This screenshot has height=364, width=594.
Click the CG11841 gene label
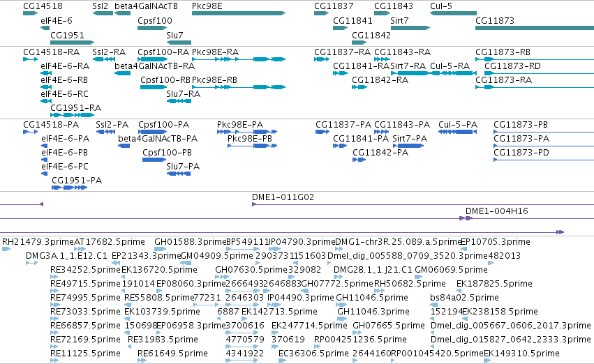pos(352,21)
